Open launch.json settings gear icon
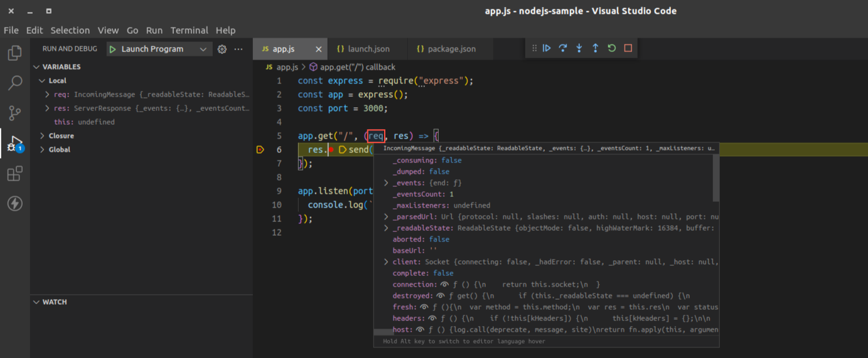868x358 pixels. pyautogui.click(x=222, y=49)
